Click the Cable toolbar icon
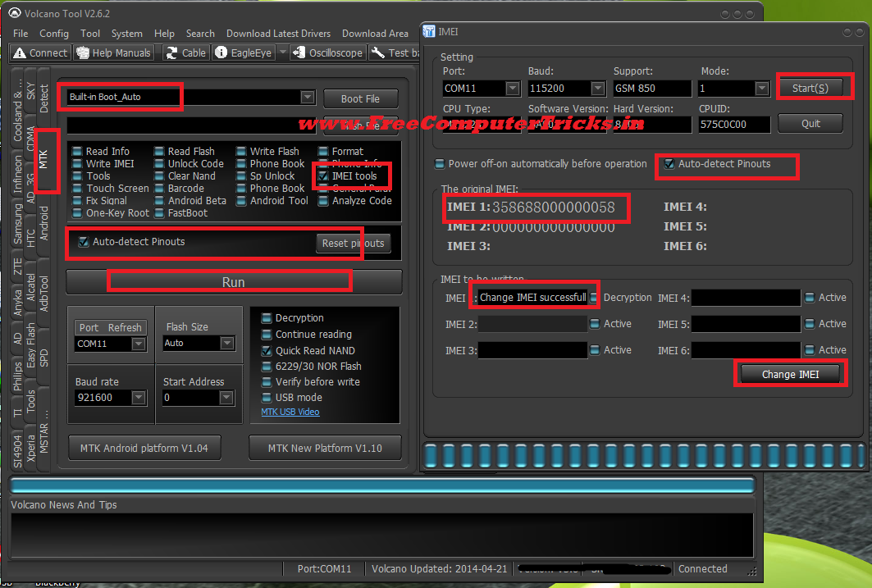Image resolution: width=872 pixels, height=588 pixels. (x=185, y=52)
